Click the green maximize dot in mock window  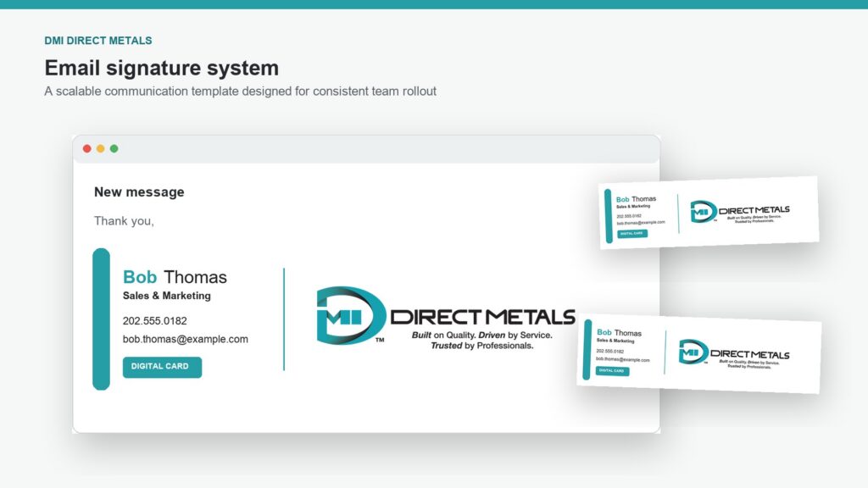pyautogui.click(x=114, y=148)
